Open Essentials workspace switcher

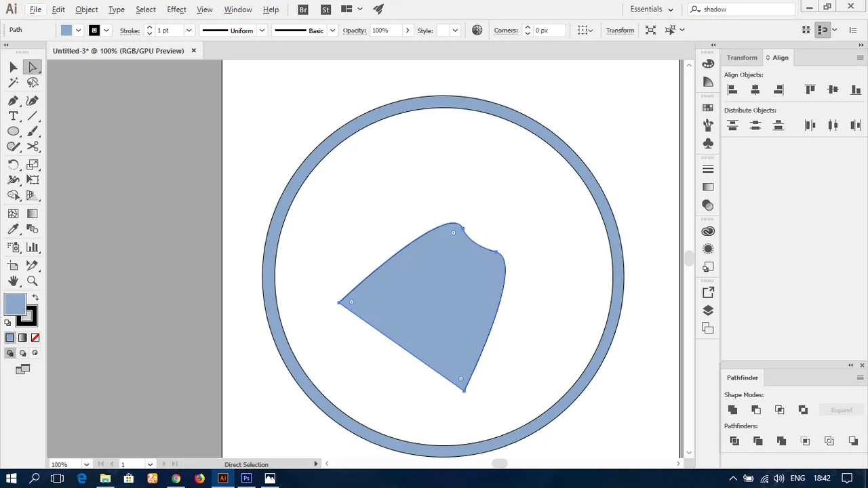coord(652,9)
